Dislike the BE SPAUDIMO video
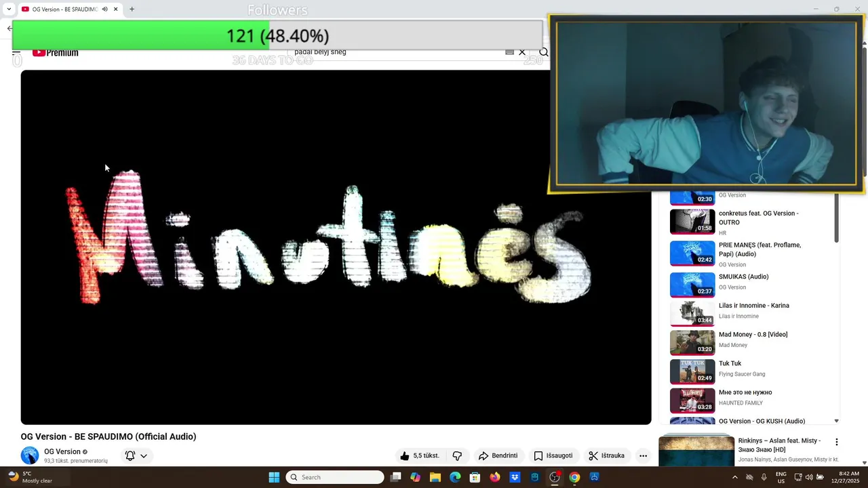The height and width of the screenshot is (488, 868). (x=457, y=455)
